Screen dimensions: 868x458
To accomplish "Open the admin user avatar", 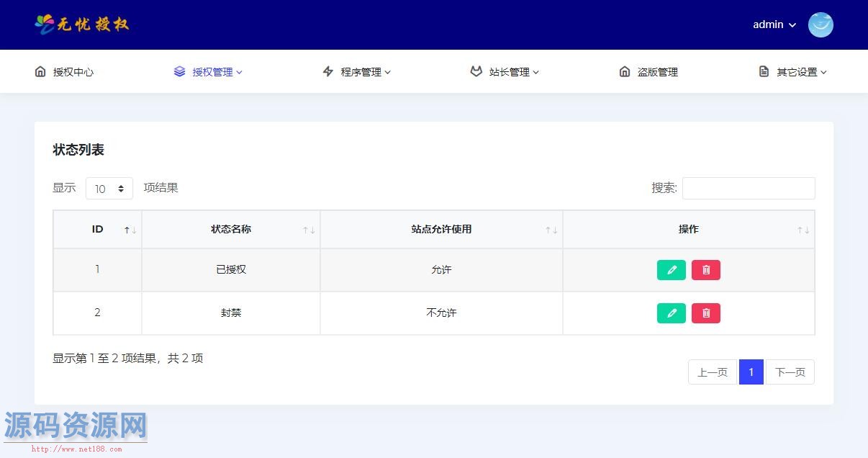I will [x=820, y=24].
